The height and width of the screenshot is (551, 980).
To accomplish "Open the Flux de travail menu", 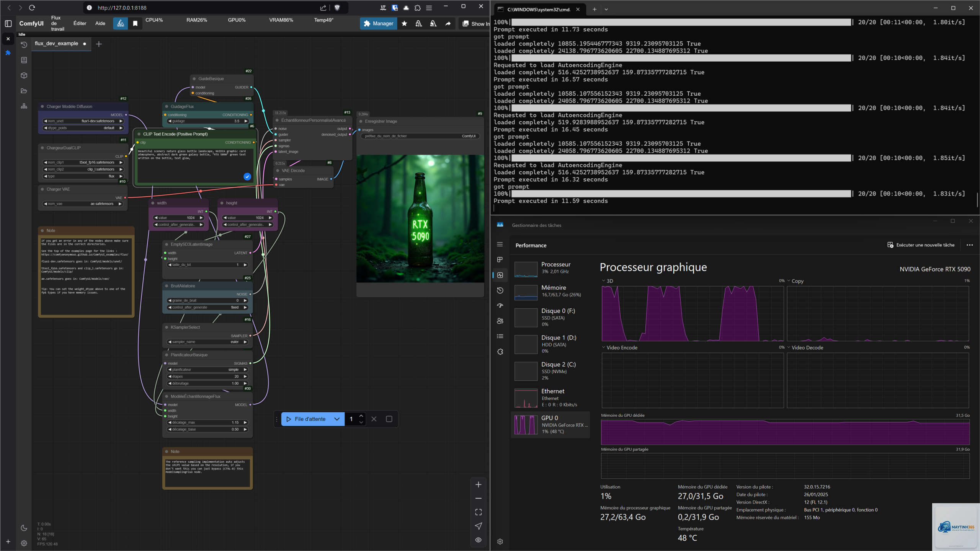I will click(58, 23).
